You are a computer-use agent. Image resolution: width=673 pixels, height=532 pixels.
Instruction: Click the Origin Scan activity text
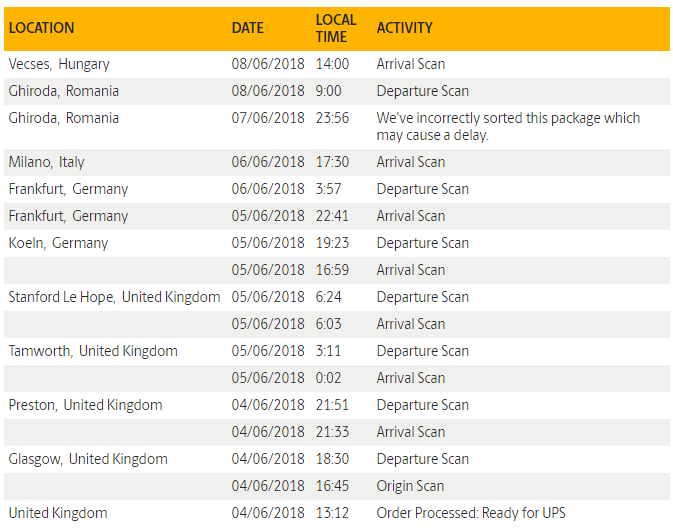click(x=410, y=486)
